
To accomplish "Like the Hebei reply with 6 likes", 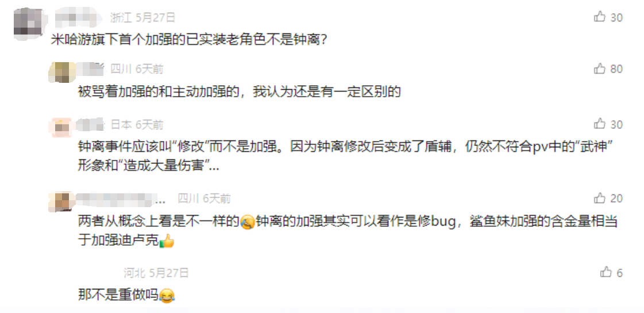I will [x=606, y=272].
